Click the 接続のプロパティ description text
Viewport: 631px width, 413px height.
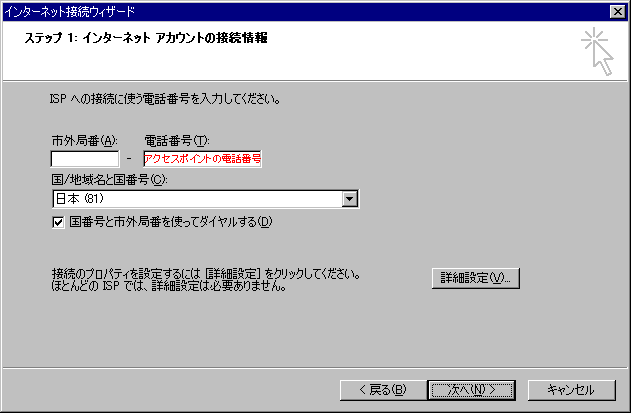(206, 280)
